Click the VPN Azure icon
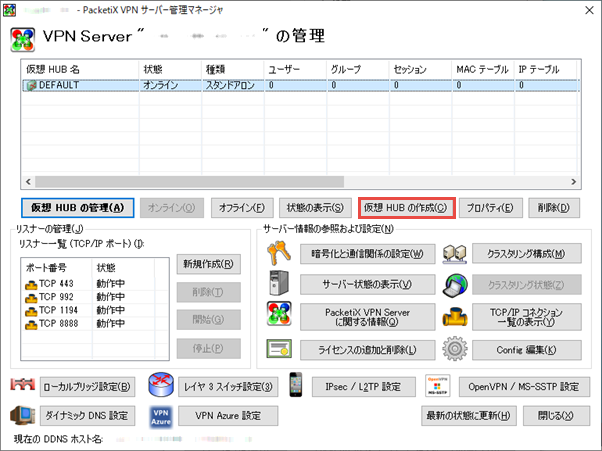The height and width of the screenshot is (451, 602). click(x=162, y=415)
